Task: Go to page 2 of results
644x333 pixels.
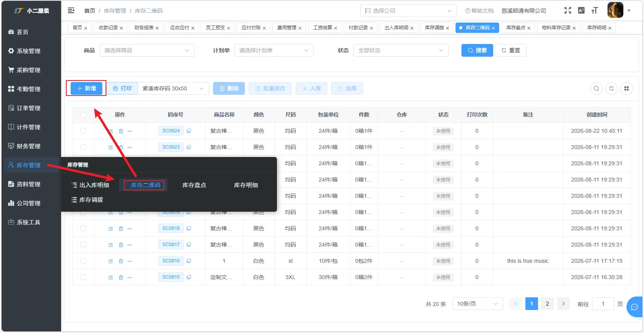Action: [x=548, y=304]
